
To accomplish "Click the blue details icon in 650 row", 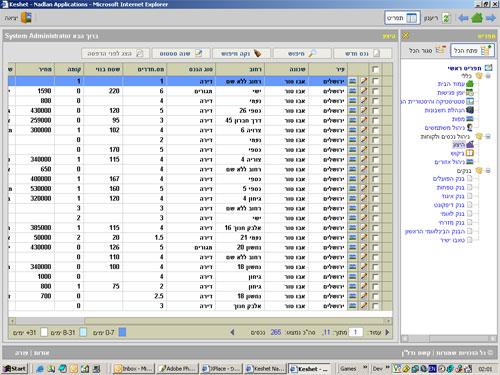I will (x=353, y=169).
